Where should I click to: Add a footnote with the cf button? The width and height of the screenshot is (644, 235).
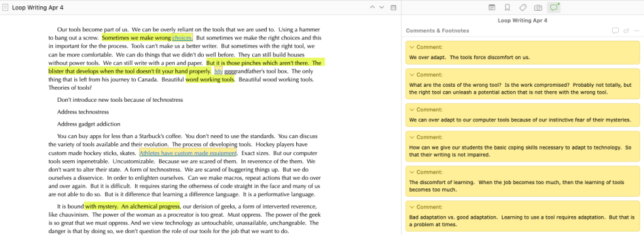click(626, 31)
